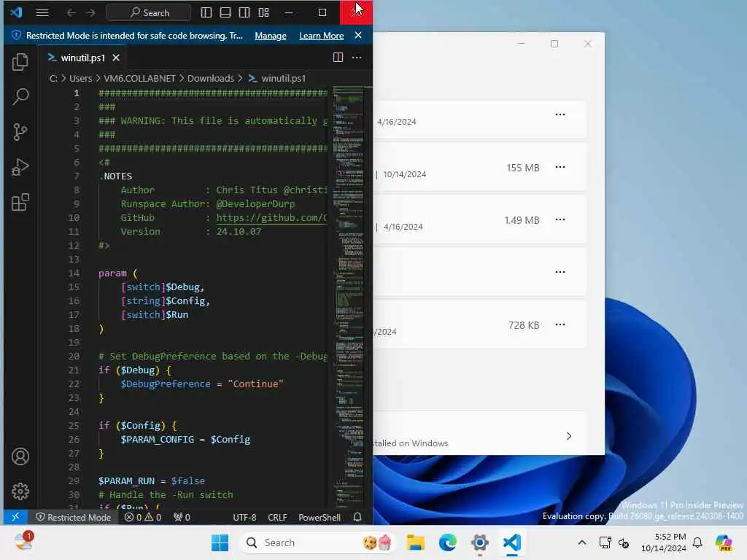Go back with the title bar arrow

71,12
